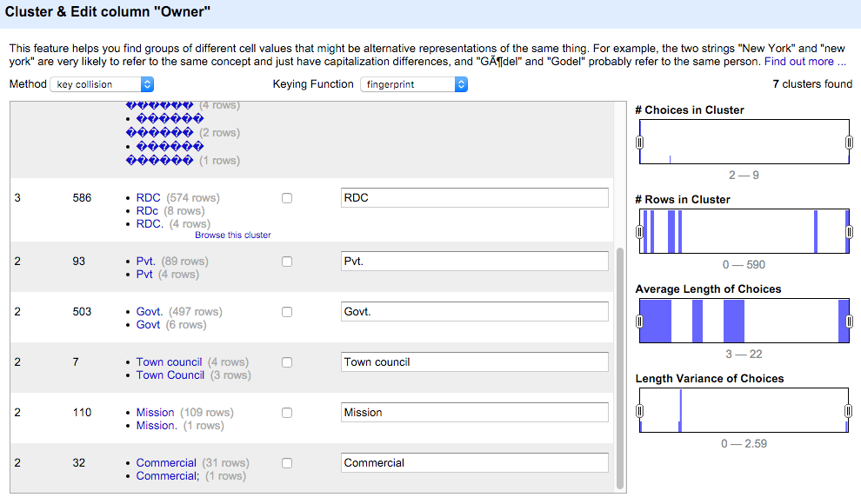
Task: Click the RDC new cell value field
Action: (x=474, y=198)
